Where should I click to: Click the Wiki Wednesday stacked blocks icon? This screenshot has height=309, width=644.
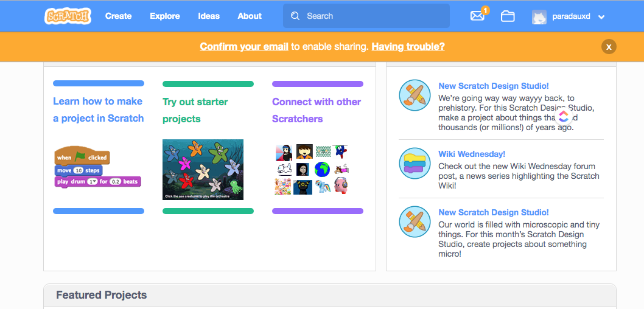pos(415,164)
